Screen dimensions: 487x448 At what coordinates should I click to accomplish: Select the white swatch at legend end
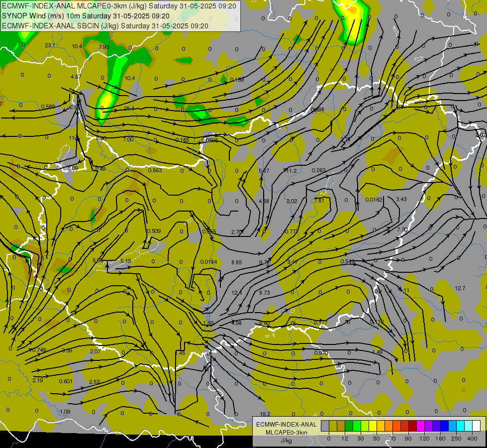click(x=477, y=426)
